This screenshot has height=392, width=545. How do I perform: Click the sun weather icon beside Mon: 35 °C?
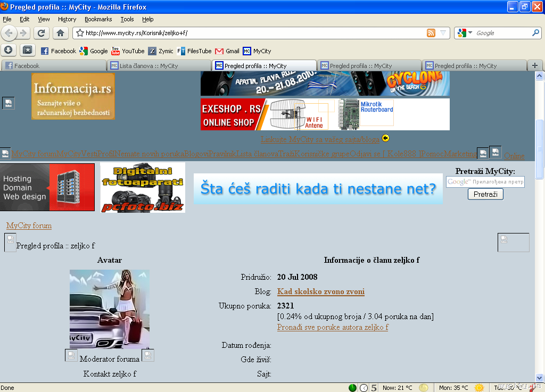479,388
